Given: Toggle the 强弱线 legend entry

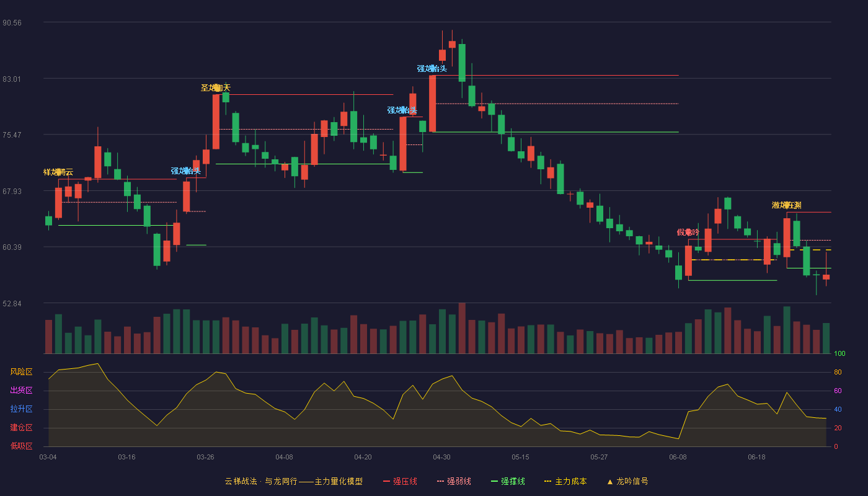Looking at the screenshot, I should pos(454,481).
